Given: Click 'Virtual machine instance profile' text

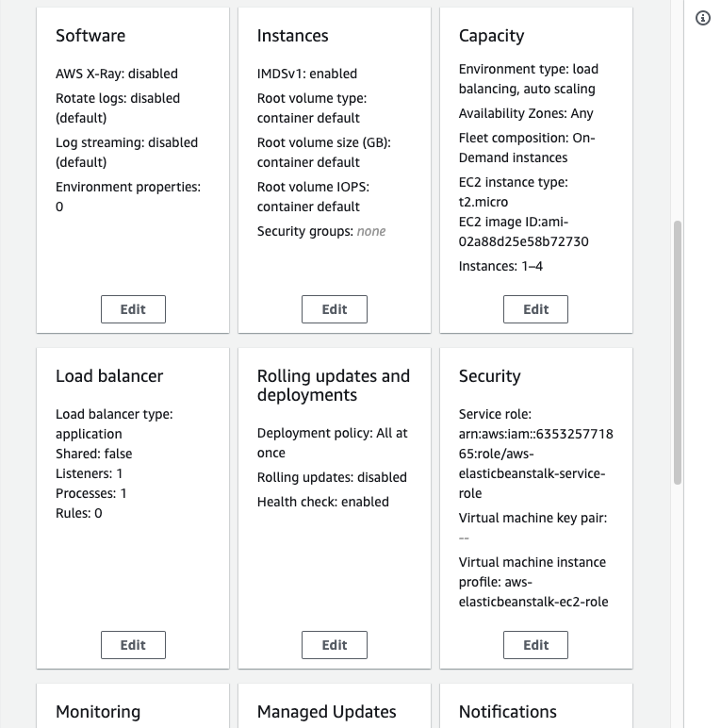Looking at the screenshot, I should click(533, 582).
